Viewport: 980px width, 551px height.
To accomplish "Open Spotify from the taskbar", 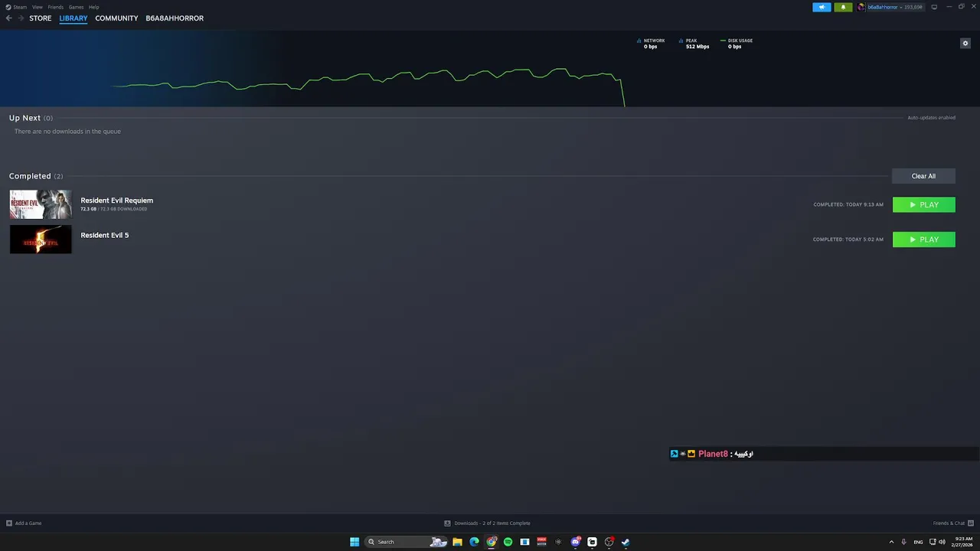I will [x=508, y=542].
